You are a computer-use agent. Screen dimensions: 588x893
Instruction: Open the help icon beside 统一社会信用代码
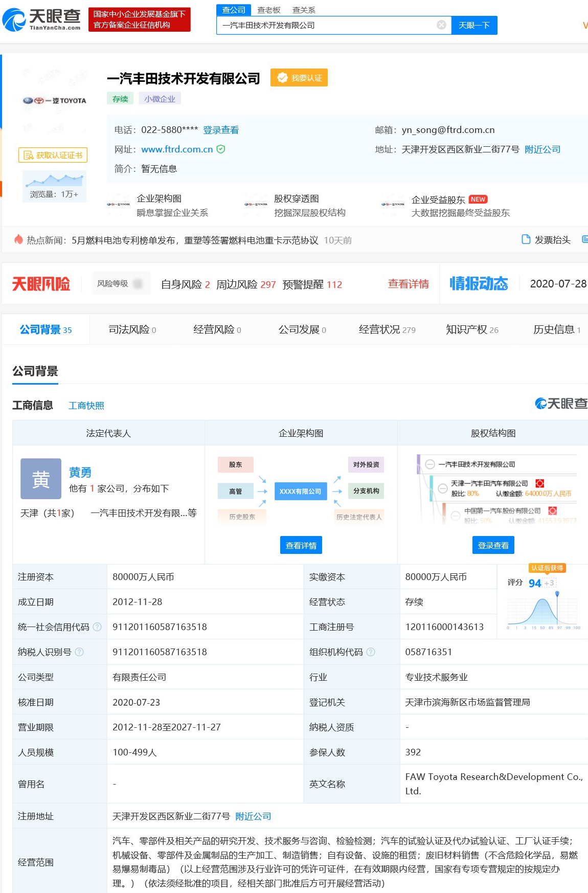(97, 627)
